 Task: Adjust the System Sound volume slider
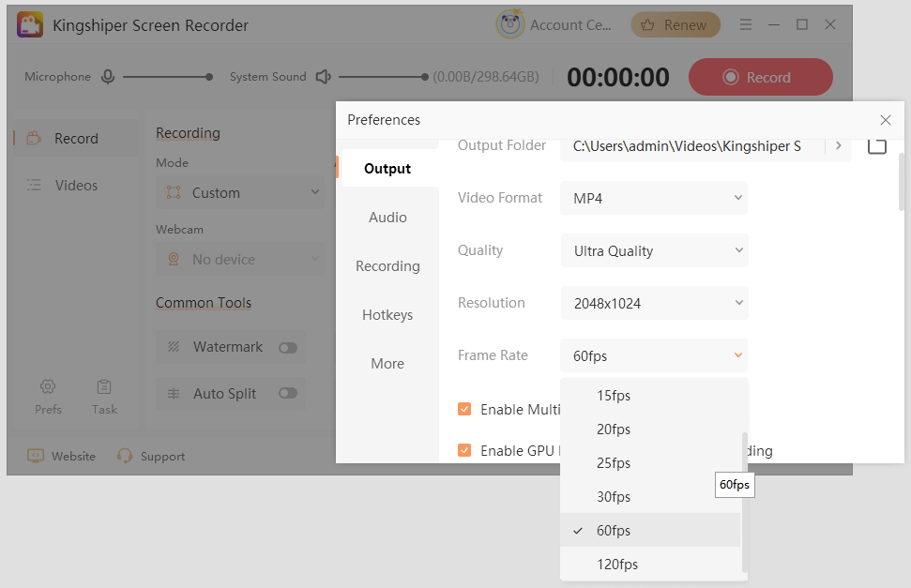tap(384, 77)
